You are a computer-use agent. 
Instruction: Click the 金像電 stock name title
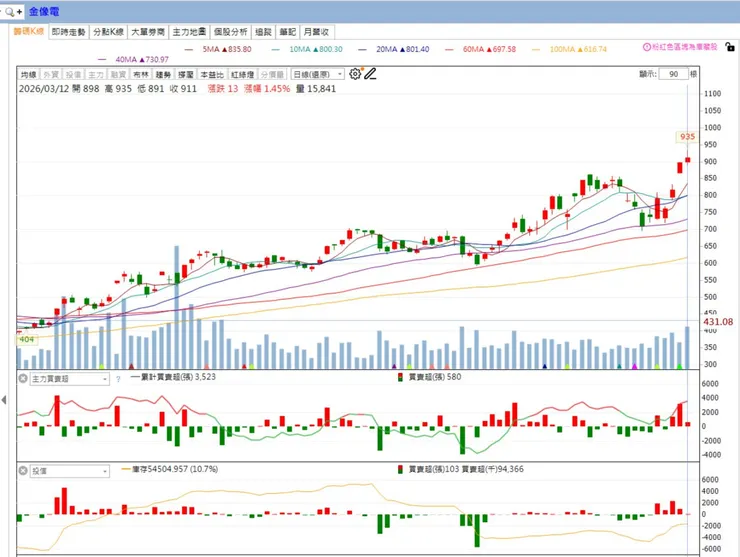coord(44,12)
